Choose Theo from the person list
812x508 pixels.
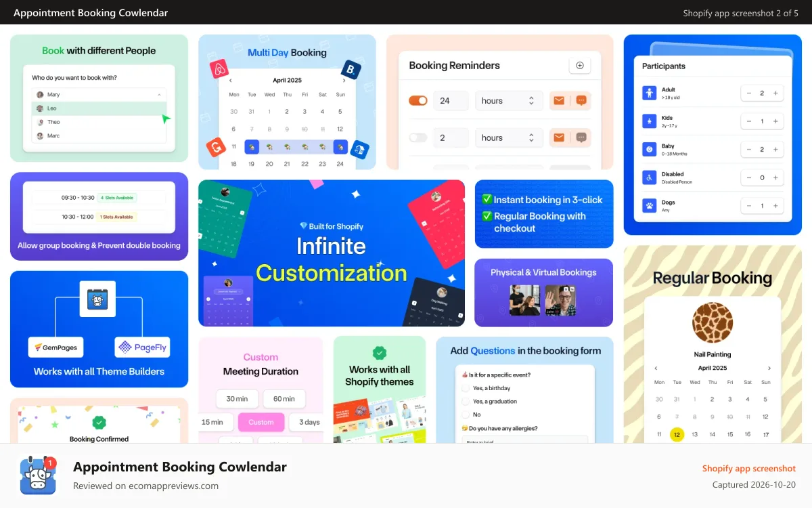click(x=99, y=122)
